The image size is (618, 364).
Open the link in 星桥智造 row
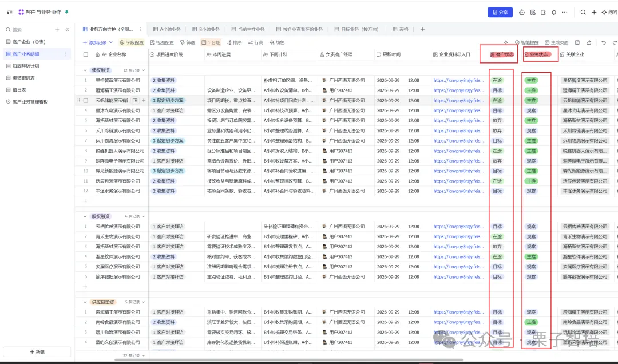click(x=459, y=80)
